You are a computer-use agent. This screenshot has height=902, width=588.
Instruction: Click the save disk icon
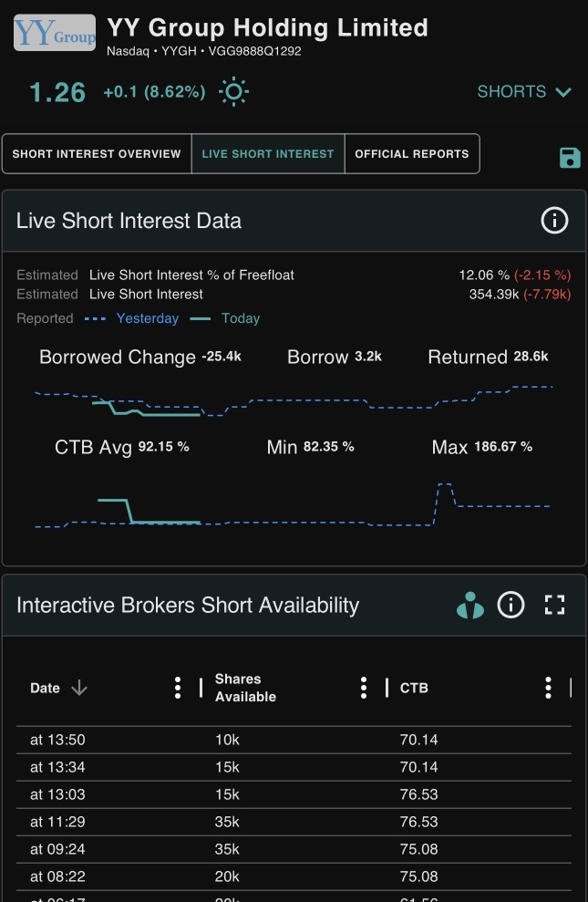tap(570, 158)
